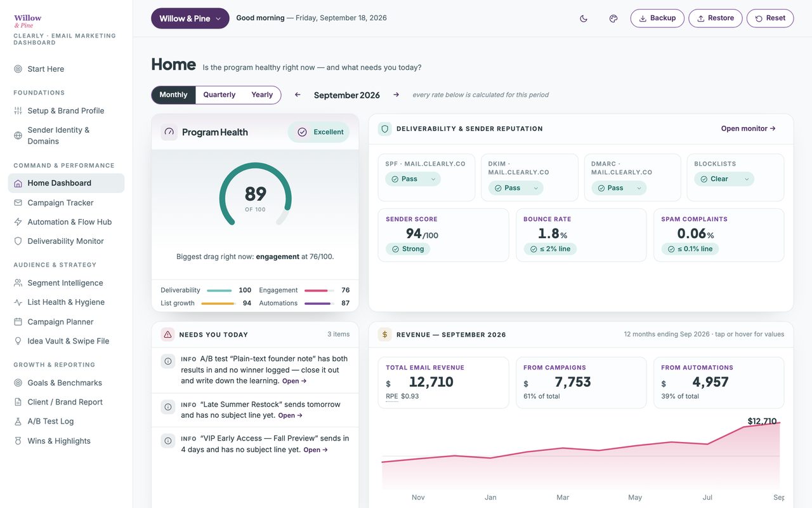Go to the previous month arrow
812x508 pixels.
(298, 95)
